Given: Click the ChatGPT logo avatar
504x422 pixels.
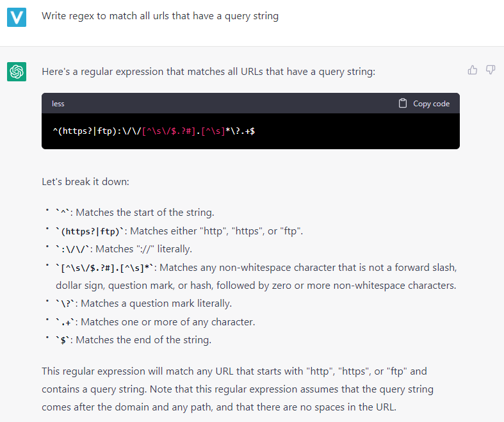Looking at the screenshot, I should 17,72.
